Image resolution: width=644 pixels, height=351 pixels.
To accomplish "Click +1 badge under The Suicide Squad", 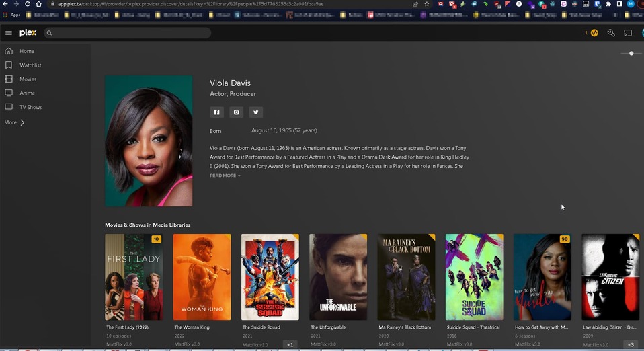I will coord(290,344).
